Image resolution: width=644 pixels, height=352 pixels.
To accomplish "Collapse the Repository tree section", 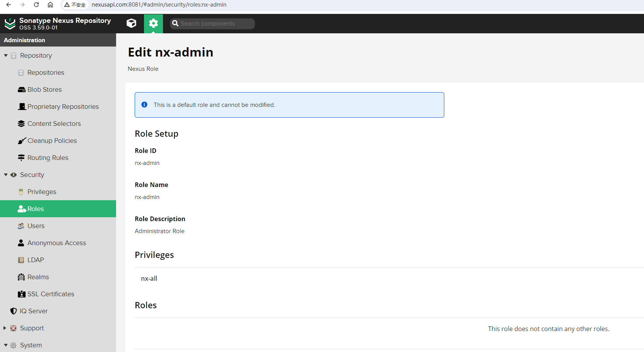I will pyautogui.click(x=6, y=55).
